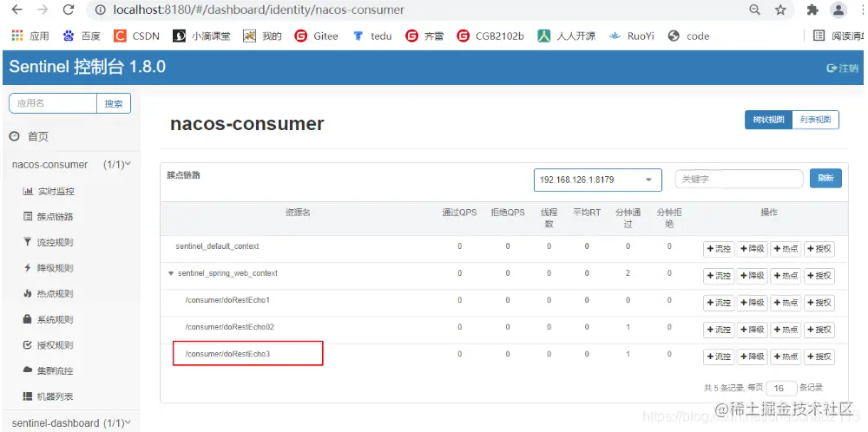
Task: Open 簇点链路 in the sidebar
Action: pos(48,217)
